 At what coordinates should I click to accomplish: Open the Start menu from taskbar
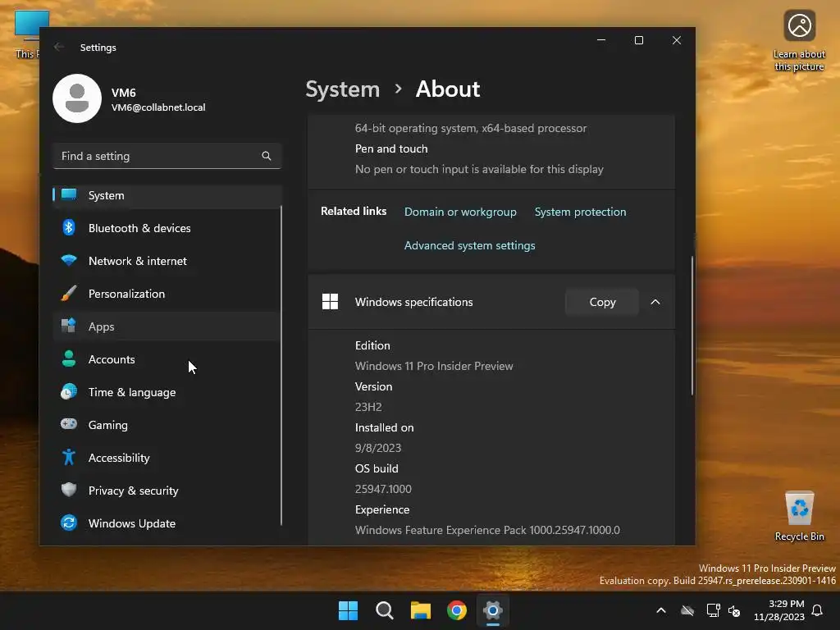[x=348, y=610]
